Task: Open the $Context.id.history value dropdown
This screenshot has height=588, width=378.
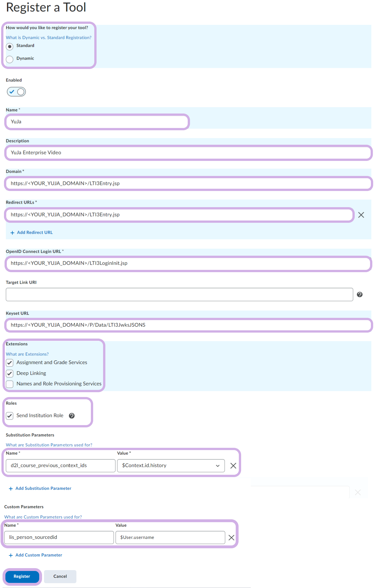Action: 171,466
